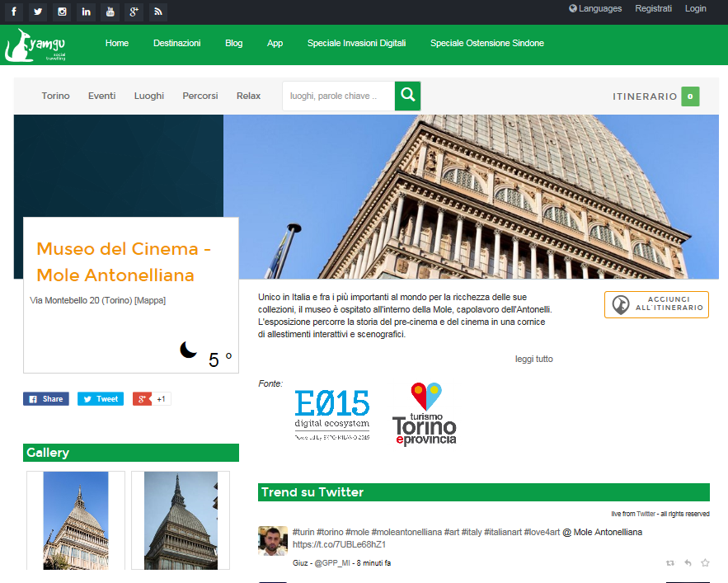Image resolution: width=728 pixels, height=583 pixels.
Task: Open the Destinazioni menu item
Action: 176,43
